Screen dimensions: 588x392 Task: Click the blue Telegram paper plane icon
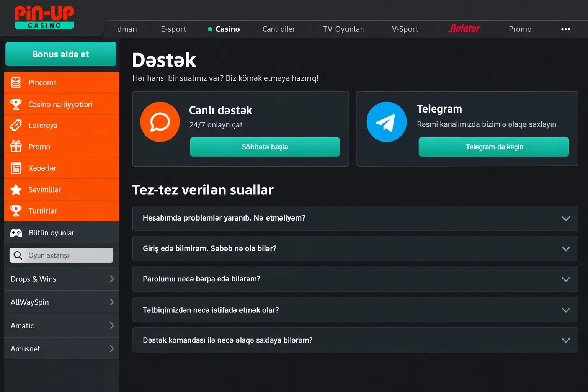387,122
